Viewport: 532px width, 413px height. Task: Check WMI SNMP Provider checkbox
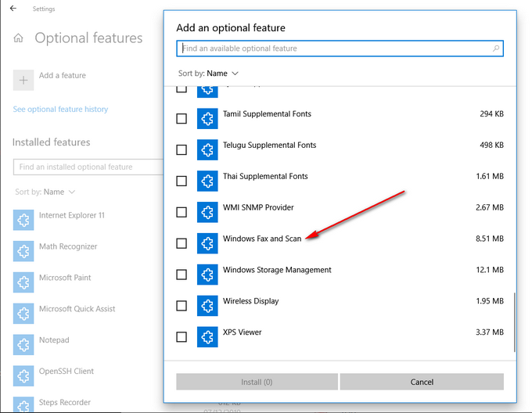[182, 212]
